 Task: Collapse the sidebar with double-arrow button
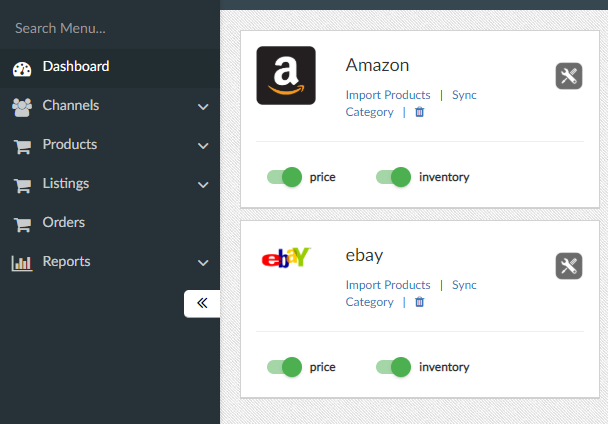[x=202, y=304]
